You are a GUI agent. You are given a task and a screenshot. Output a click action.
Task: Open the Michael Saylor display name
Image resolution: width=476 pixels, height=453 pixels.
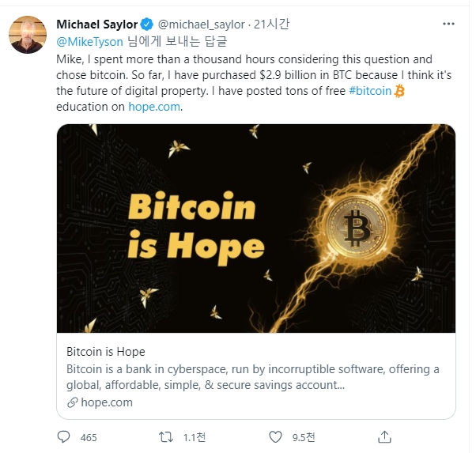tap(96, 25)
